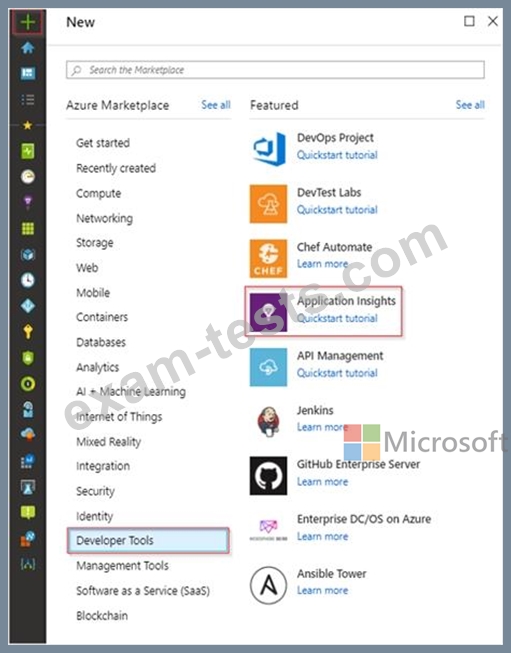Viewport: 511px width, 653px height.
Task: Click the DevOps Project icon
Action: (x=269, y=149)
